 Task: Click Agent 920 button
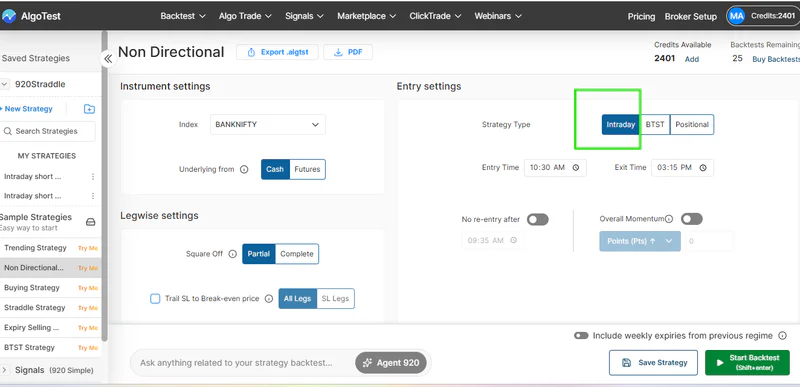point(391,363)
